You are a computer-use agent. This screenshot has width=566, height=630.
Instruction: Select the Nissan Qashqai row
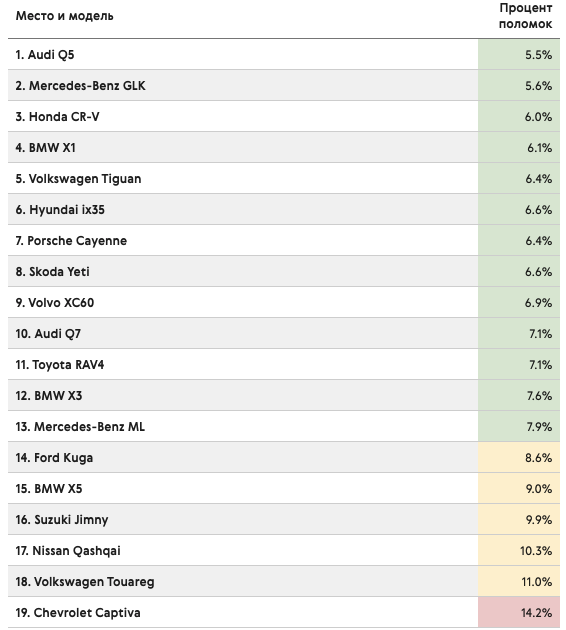point(284,550)
